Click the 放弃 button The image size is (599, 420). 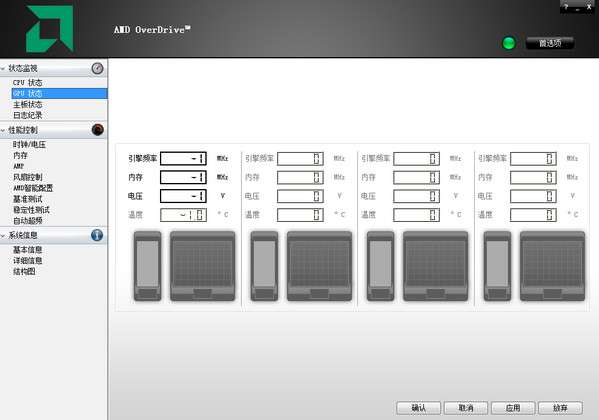560,408
